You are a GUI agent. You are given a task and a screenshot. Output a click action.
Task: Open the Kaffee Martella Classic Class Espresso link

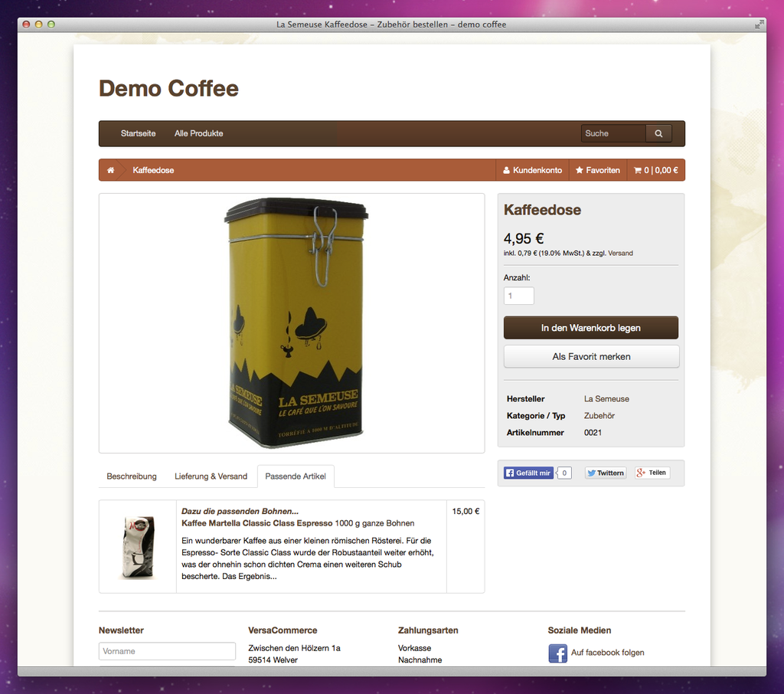(x=257, y=523)
